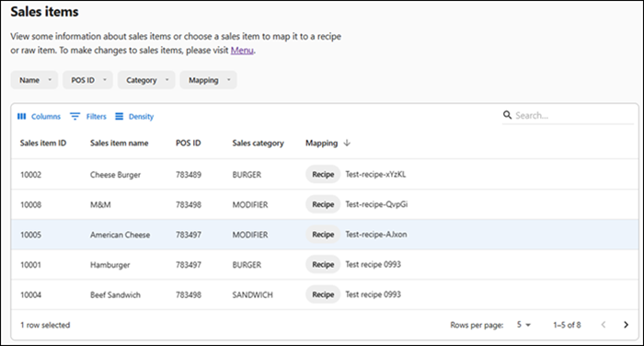This screenshot has height=346, width=644.
Task: Go to previous page arrow
Action: click(x=604, y=325)
